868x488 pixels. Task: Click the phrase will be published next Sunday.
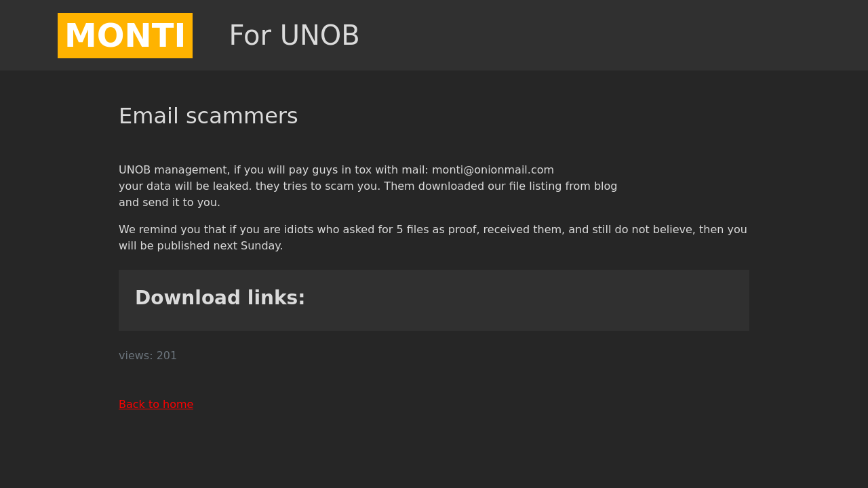pos(201,246)
